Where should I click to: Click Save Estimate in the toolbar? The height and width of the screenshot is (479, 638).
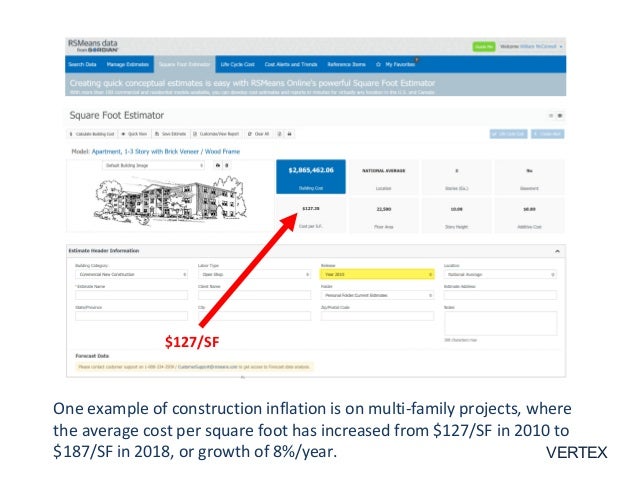[x=170, y=134]
